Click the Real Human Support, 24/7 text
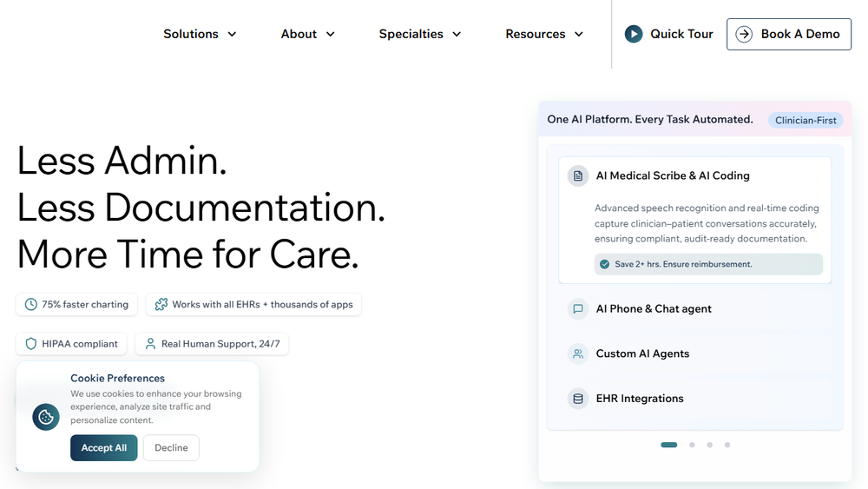This screenshot has height=489, width=868. (x=220, y=344)
